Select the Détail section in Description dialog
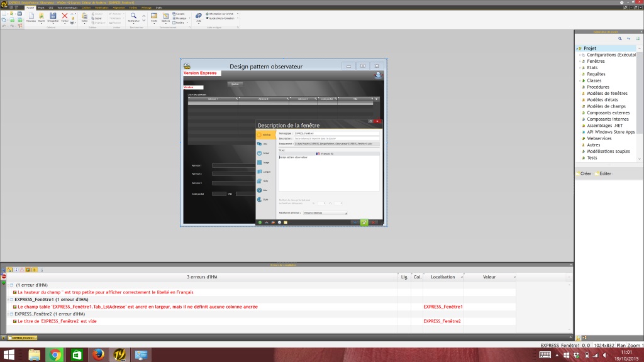The image size is (644, 362). [264, 153]
